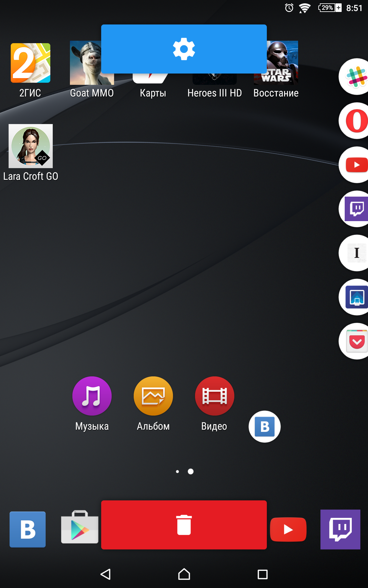Launch purple Twitch icon in bottom dock
The width and height of the screenshot is (368, 588).
(x=340, y=529)
